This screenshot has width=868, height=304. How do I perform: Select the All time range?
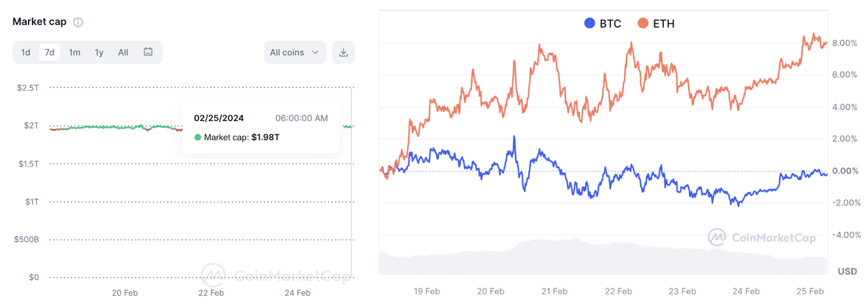123,52
